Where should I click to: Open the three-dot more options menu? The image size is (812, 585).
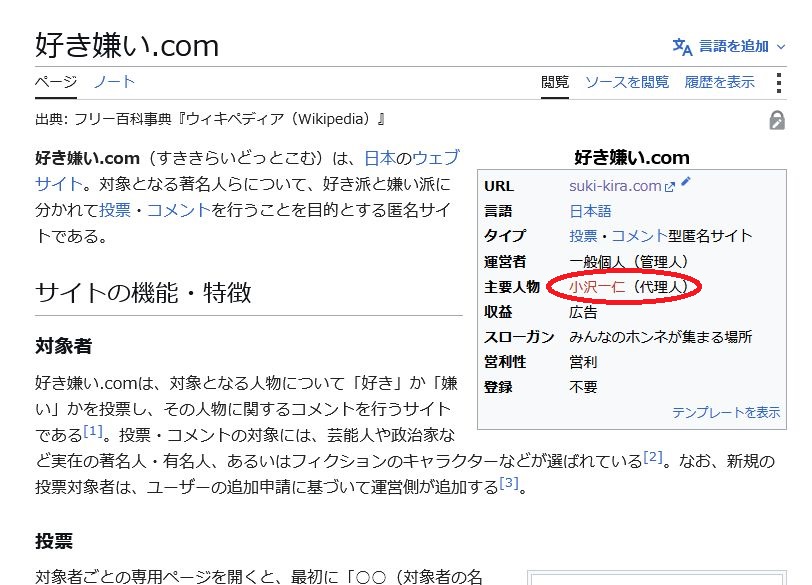[779, 82]
